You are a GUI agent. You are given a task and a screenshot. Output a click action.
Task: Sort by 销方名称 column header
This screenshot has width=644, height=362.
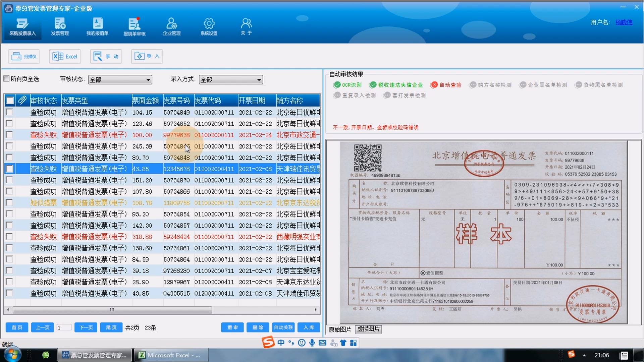coord(298,100)
